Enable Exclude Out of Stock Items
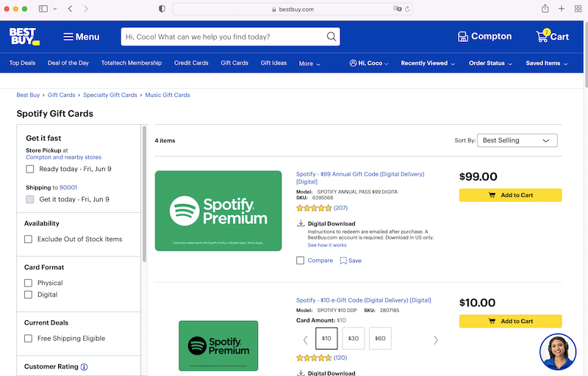Image resolution: width=588 pixels, height=376 pixels. point(28,239)
